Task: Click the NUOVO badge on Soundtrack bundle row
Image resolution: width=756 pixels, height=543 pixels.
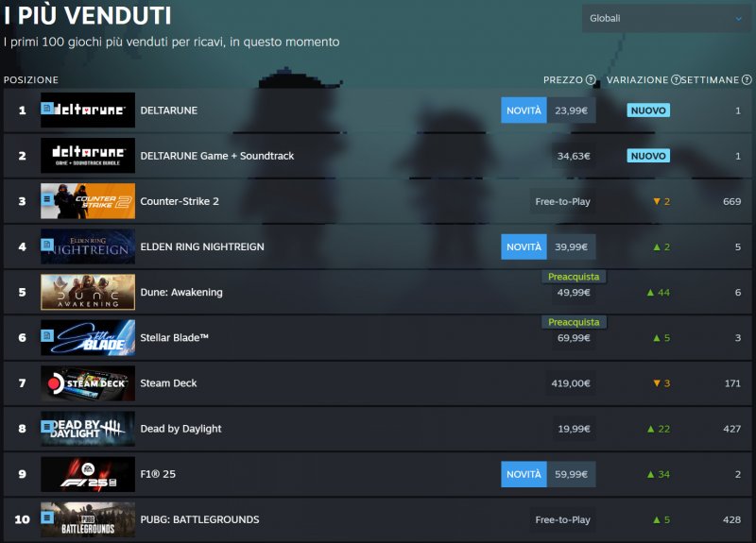Action: 648,156
